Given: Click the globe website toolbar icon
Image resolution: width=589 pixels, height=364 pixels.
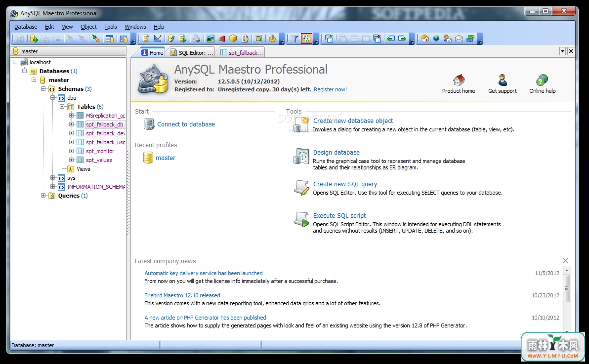Looking at the screenshot, I should (x=436, y=39).
